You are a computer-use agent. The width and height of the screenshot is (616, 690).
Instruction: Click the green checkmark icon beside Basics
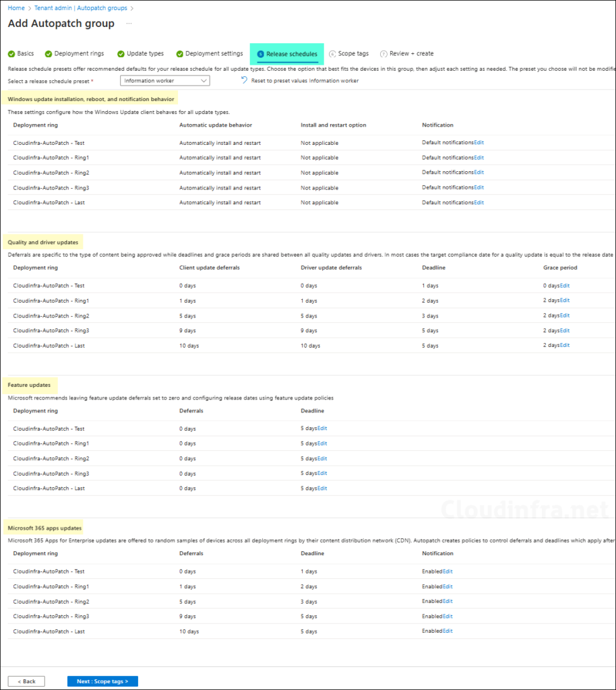point(11,54)
